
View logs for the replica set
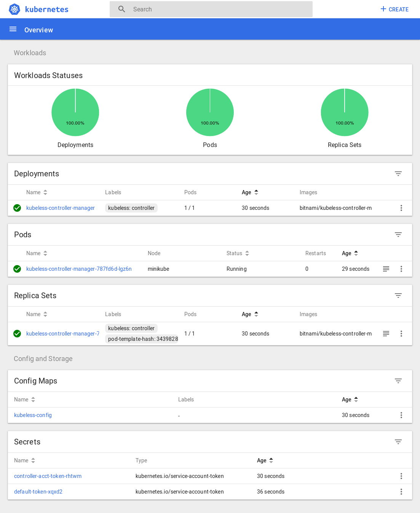coord(386,334)
